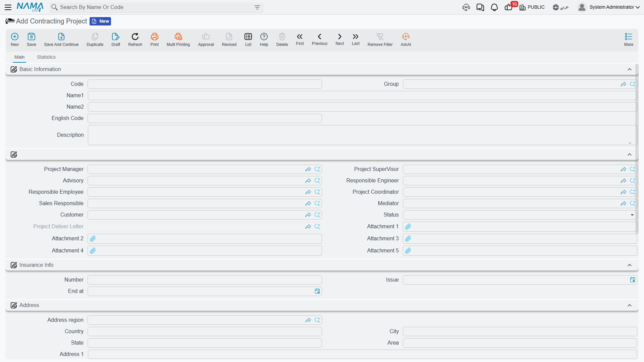Search Project Manager lookup
644x362 pixels.
point(317,169)
